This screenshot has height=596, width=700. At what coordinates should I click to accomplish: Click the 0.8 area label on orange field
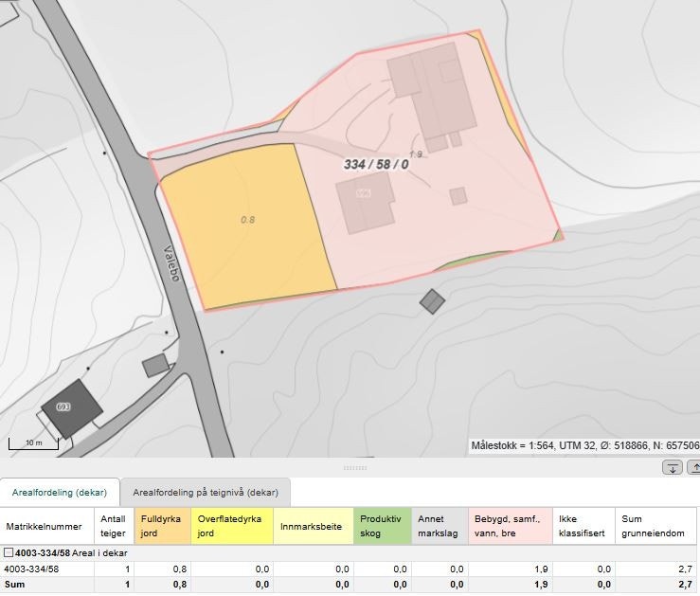click(248, 220)
